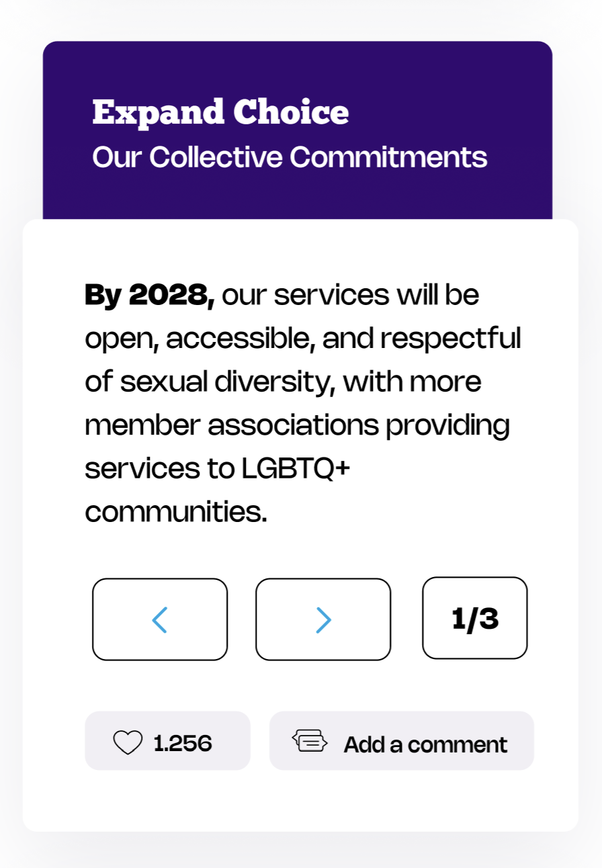
Task: Click the "open, accessible, and respectful" line
Action: pos(302,339)
